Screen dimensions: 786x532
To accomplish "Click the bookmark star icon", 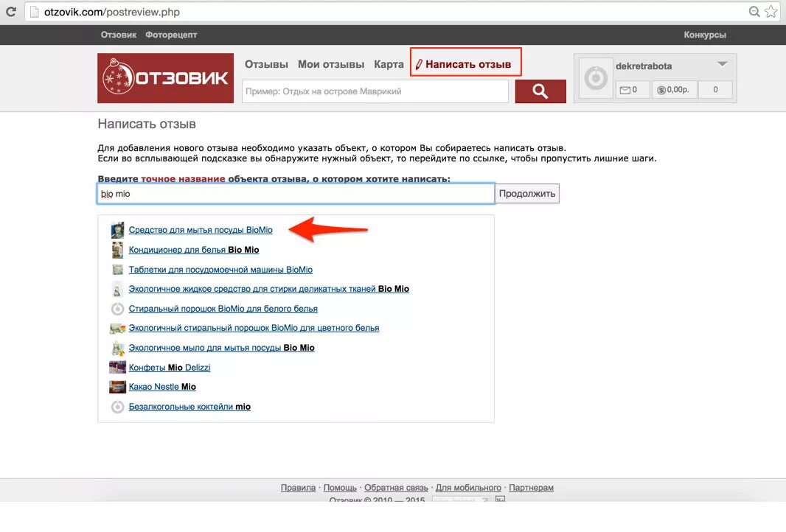I will pyautogui.click(x=771, y=12).
